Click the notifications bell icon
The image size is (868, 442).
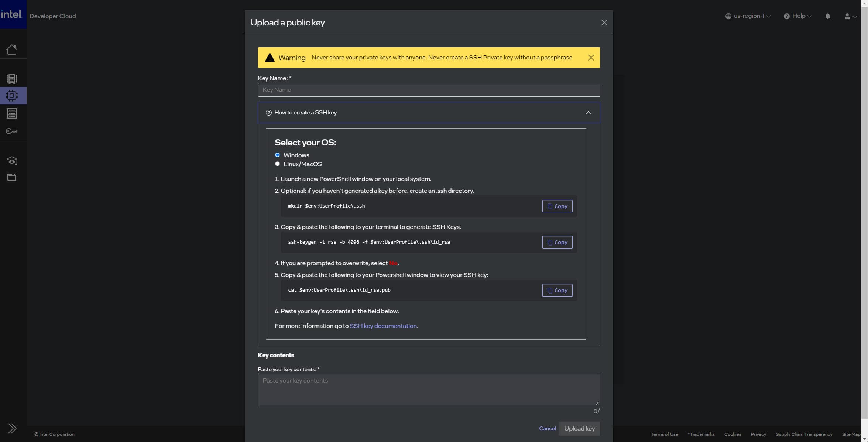point(827,16)
